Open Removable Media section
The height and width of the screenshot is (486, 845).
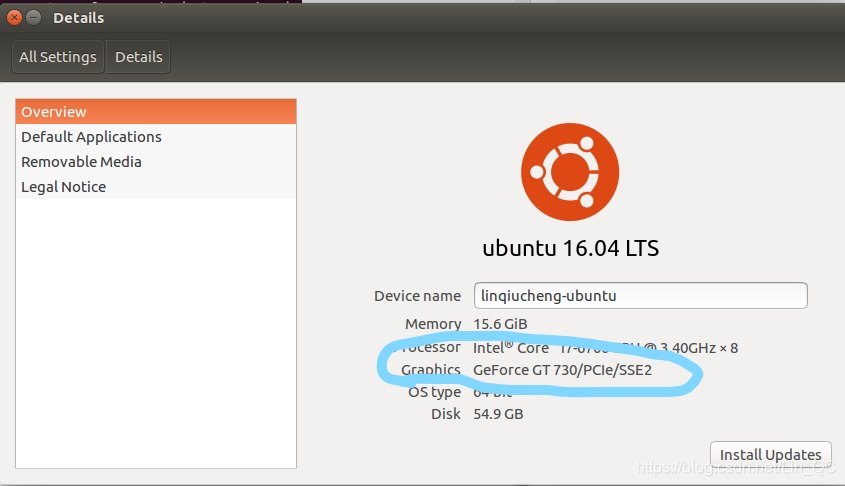coord(156,162)
